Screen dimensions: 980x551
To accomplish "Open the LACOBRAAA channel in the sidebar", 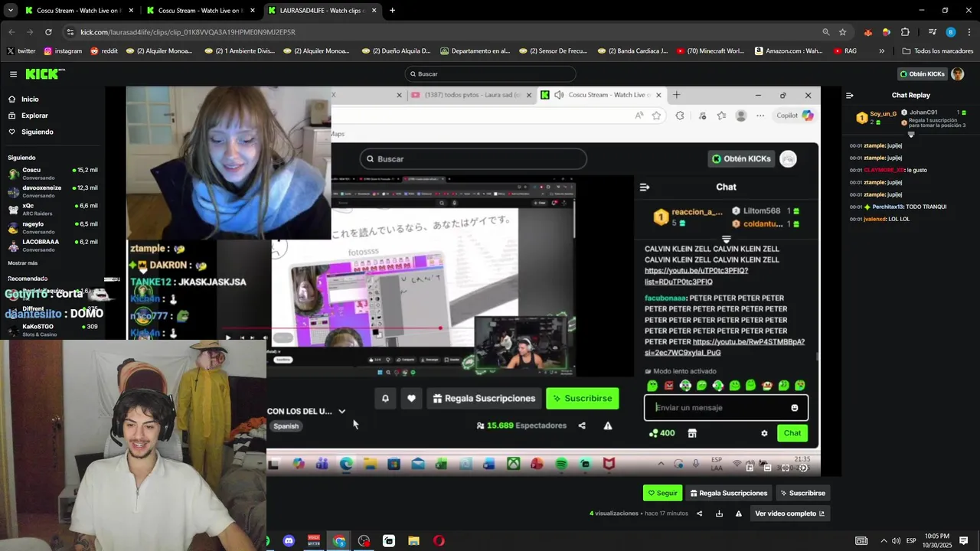I will (52, 245).
